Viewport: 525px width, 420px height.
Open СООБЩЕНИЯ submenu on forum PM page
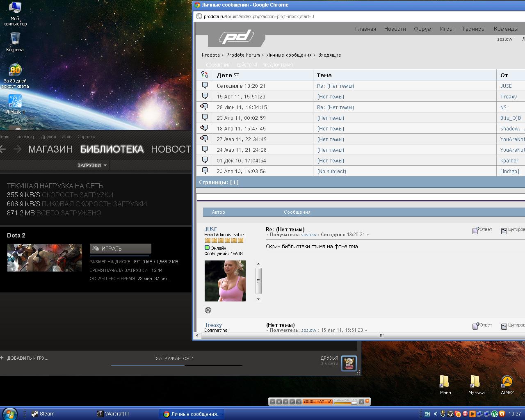218,65
